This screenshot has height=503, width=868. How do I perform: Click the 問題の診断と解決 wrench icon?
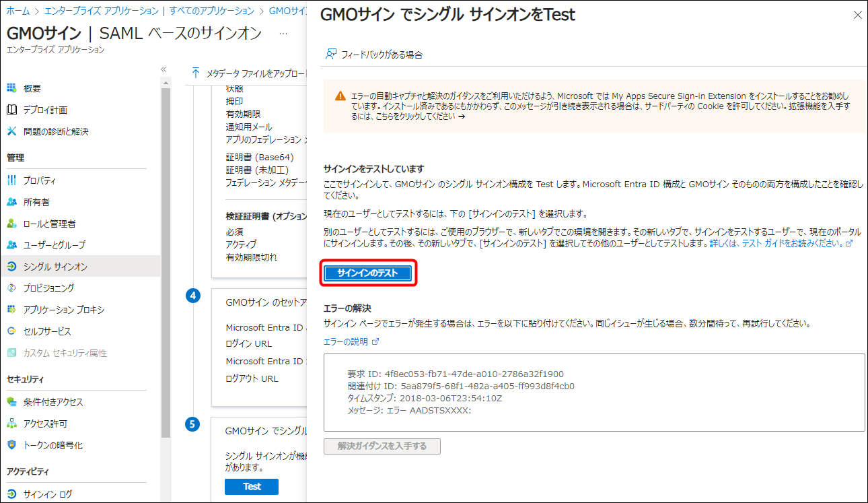click(x=11, y=131)
